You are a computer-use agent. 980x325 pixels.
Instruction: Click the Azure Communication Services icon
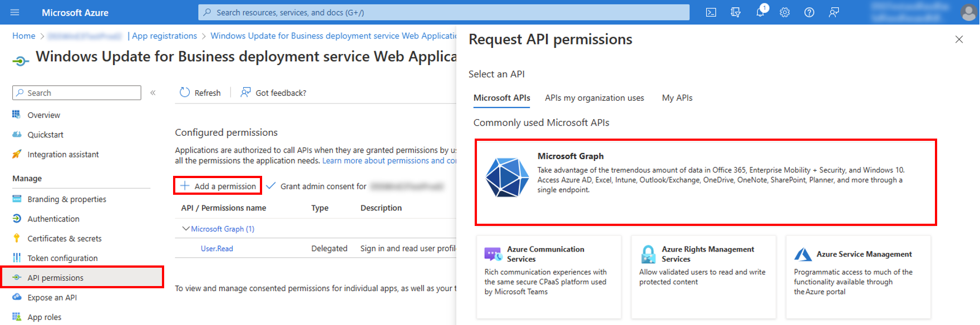pos(493,254)
